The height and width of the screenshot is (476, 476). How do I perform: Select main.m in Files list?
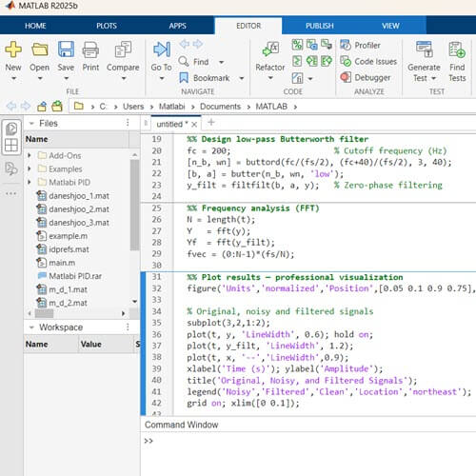coord(62,263)
